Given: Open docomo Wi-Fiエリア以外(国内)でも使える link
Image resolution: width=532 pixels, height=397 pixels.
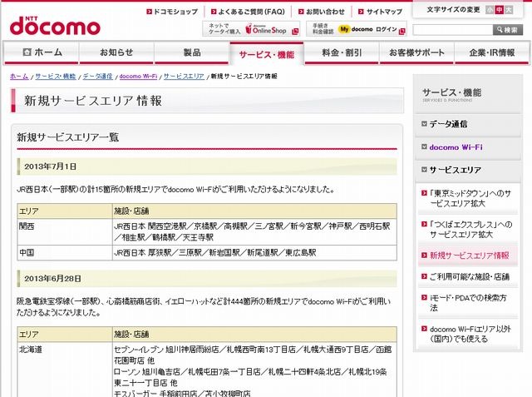Looking at the screenshot, I should (470, 334).
